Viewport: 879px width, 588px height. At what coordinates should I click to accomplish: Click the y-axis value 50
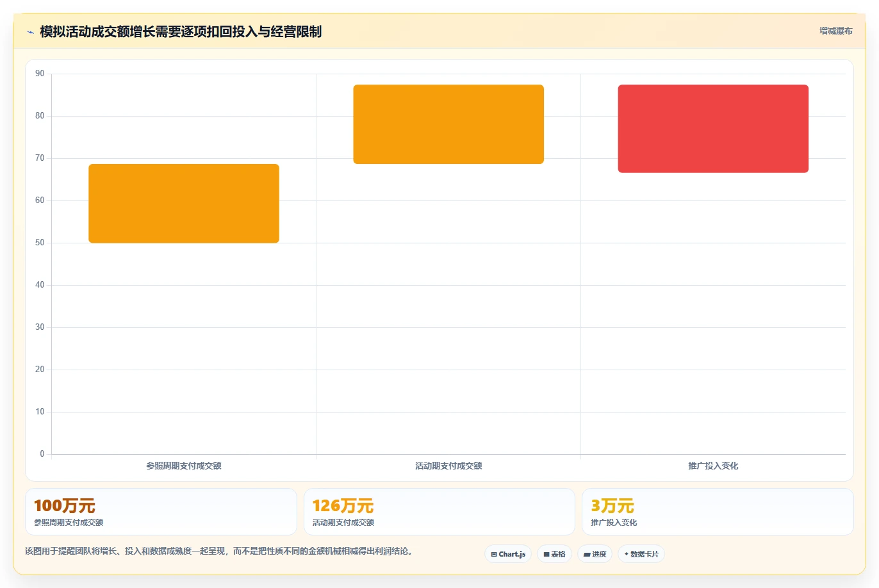[x=40, y=243]
